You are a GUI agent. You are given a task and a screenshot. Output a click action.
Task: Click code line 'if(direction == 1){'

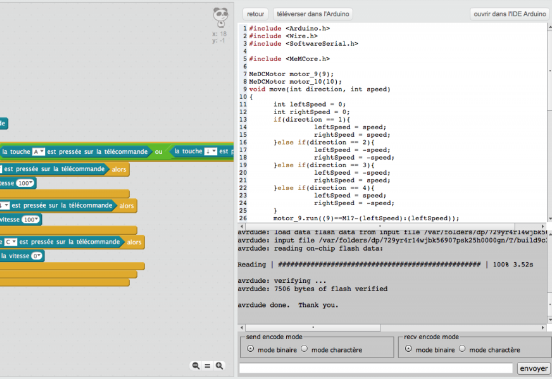[312, 119]
